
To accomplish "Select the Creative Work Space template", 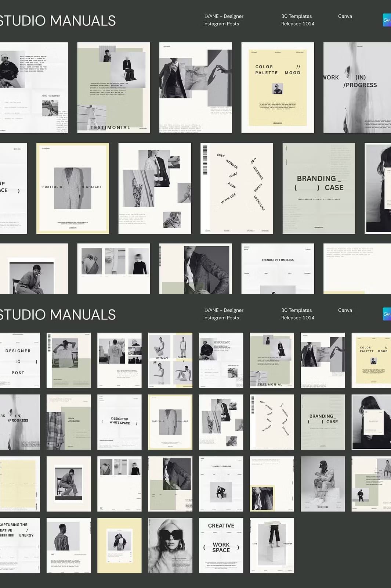I will pyautogui.click(x=221, y=545).
